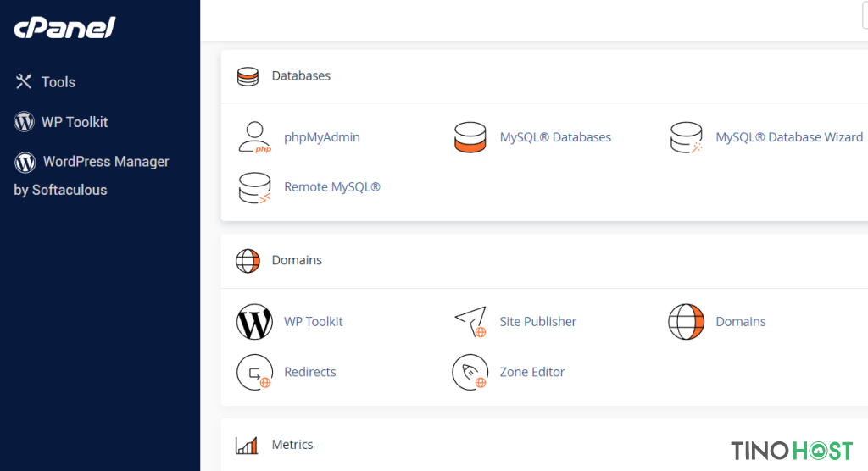
Task: Open the MySQL® Database Wizard link
Action: click(x=789, y=137)
